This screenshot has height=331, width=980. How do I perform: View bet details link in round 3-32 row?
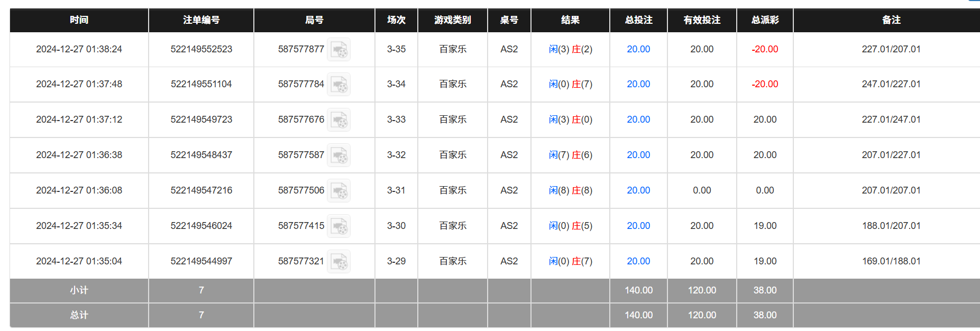click(638, 155)
